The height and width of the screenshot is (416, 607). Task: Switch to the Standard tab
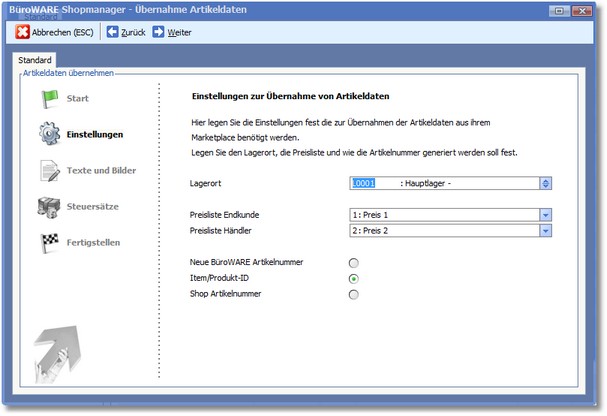pyautogui.click(x=35, y=60)
